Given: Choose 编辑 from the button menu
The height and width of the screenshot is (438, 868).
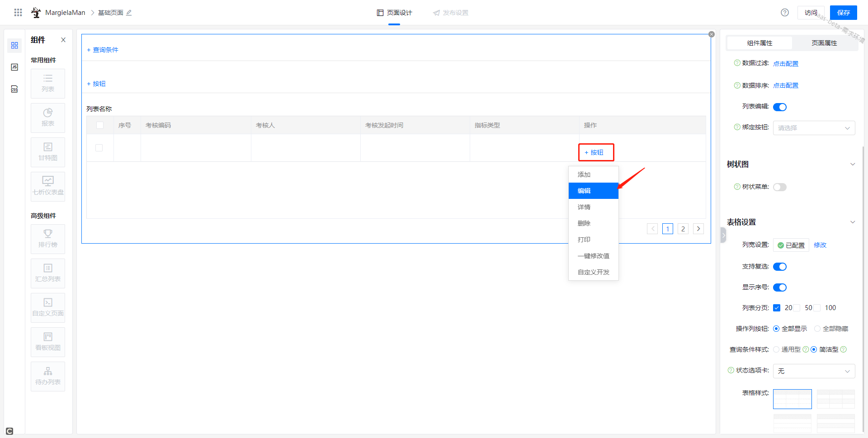Looking at the screenshot, I should (x=594, y=191).
